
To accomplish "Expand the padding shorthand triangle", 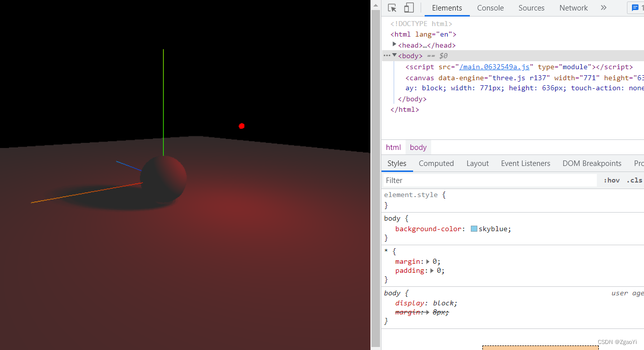I will [433, 270].
